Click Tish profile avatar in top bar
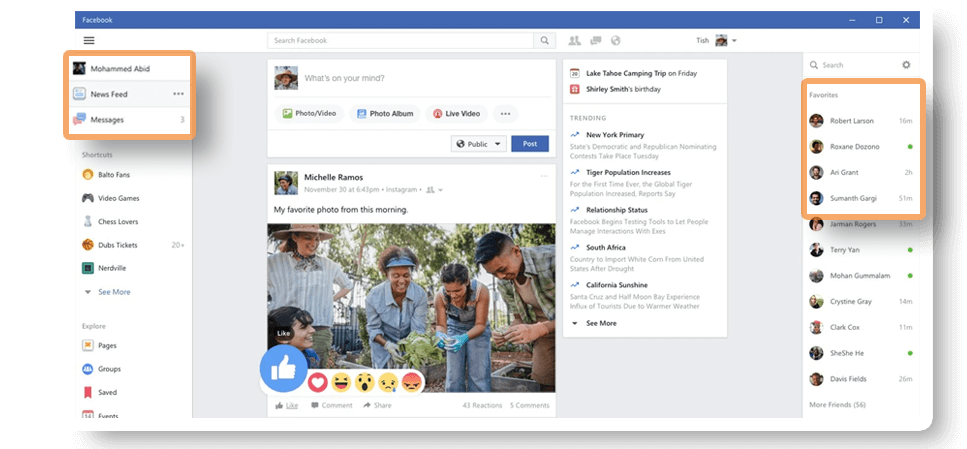This screenshot has width=967, height=449. coord(721,41)
